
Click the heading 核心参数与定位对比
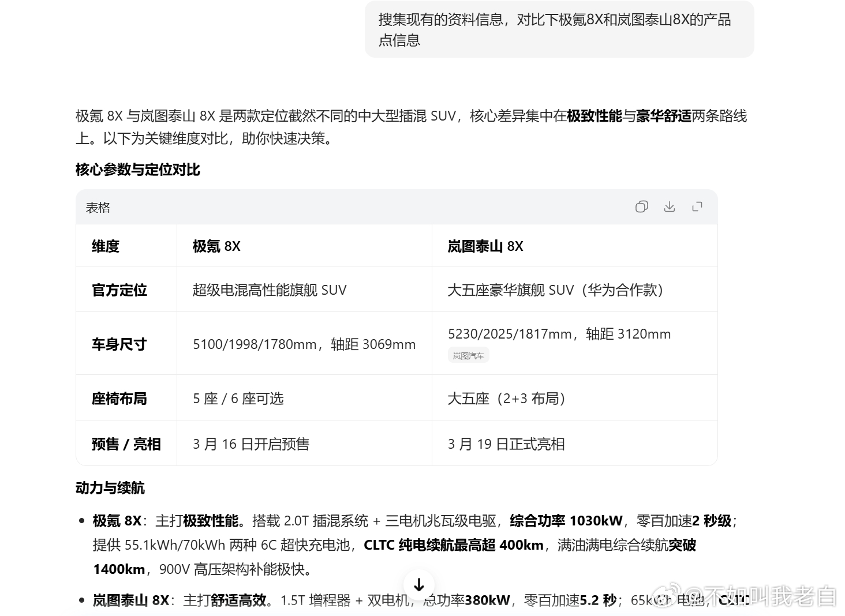click(138, 170)
